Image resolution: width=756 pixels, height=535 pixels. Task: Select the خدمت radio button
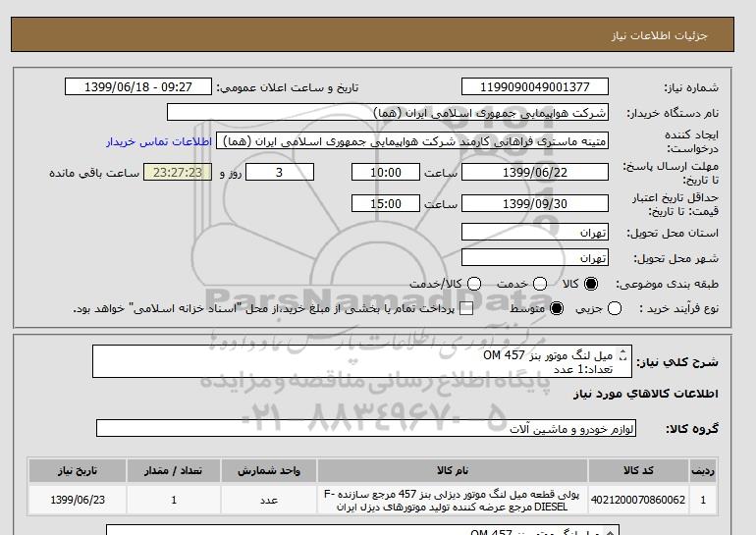(540, 284)
